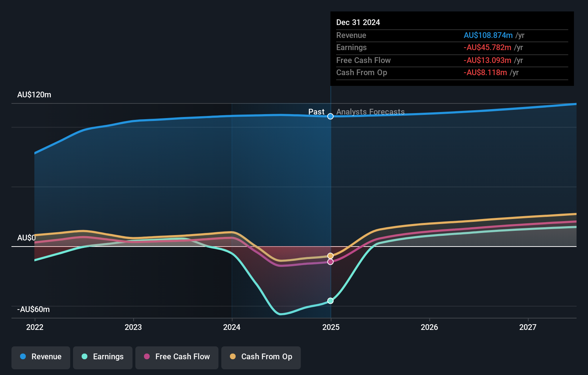Click the Earnings row label in tooltip
The width and height of the screenshot is (588, 375).
(352, 48)
